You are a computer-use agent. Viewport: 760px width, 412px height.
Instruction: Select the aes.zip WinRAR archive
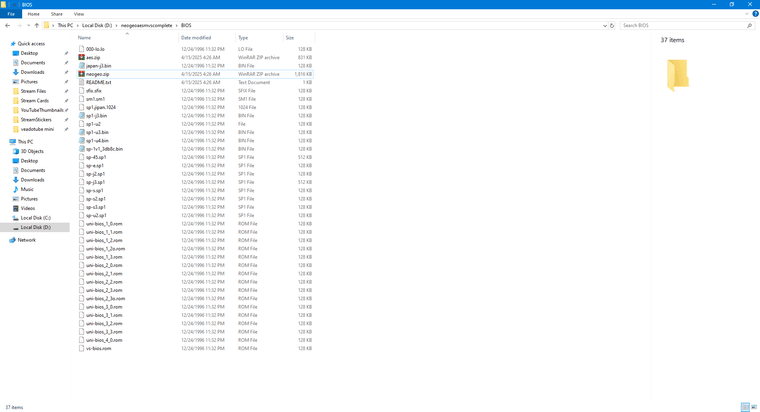pyautogui.click(x=93, y=57)
